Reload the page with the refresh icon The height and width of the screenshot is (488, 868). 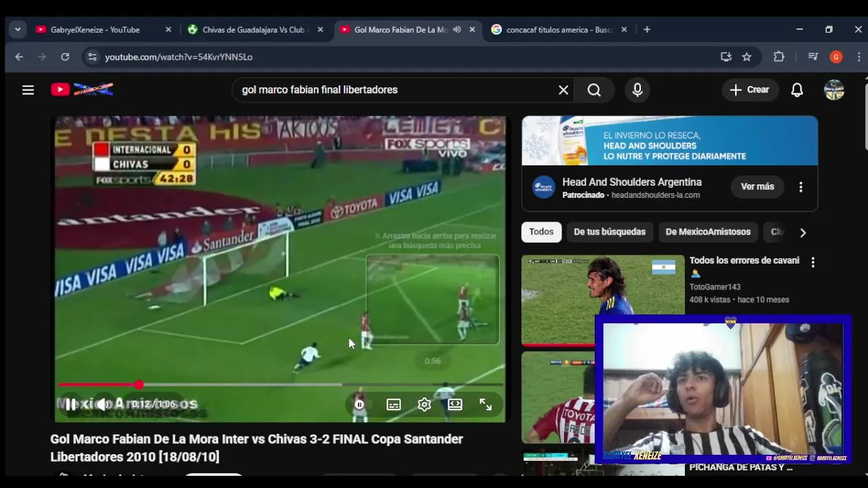[x=65, y=57]
